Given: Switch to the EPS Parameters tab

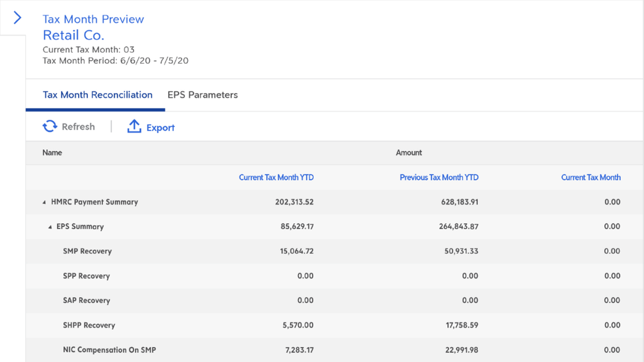Looking at the screenshot, I should pyautogui.click(x=203, y=95).
